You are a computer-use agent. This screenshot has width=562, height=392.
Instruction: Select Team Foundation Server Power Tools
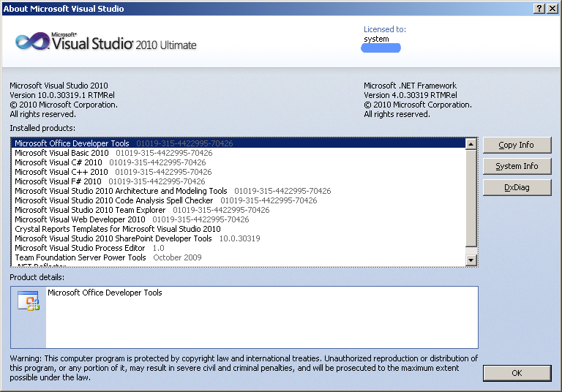coord(80,257)
